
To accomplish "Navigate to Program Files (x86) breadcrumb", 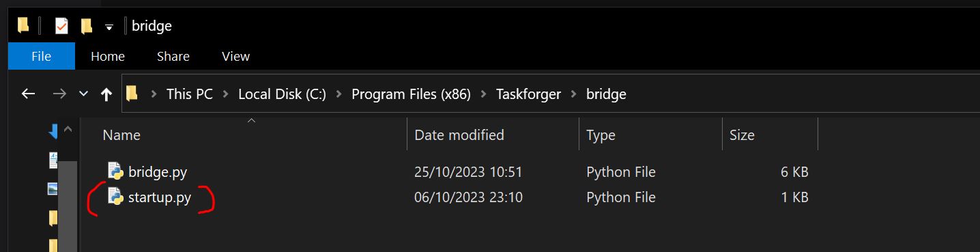I will point(411,94).
